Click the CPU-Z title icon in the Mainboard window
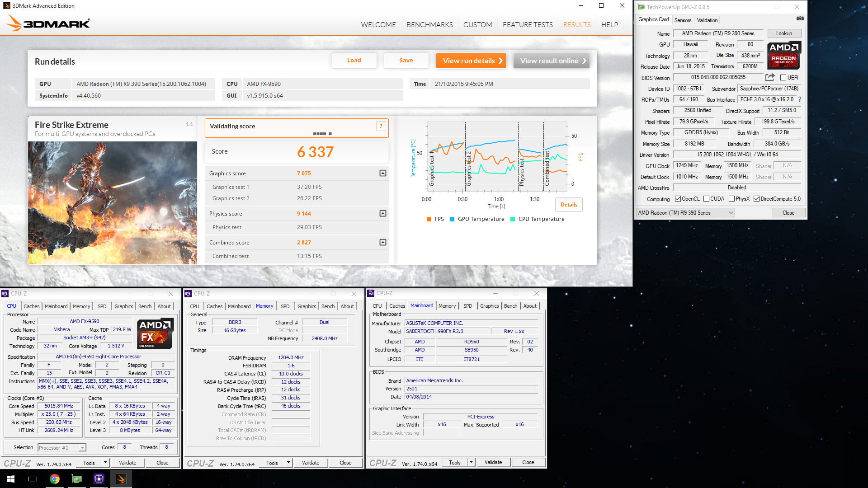The width and height of the screenshot is (868, 488). pyautogui.click(x=371, y=293)
